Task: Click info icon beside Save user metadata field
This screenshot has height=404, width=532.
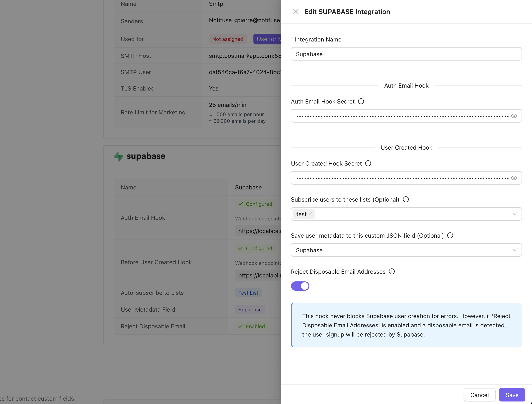Action: (x=450, y=236)
